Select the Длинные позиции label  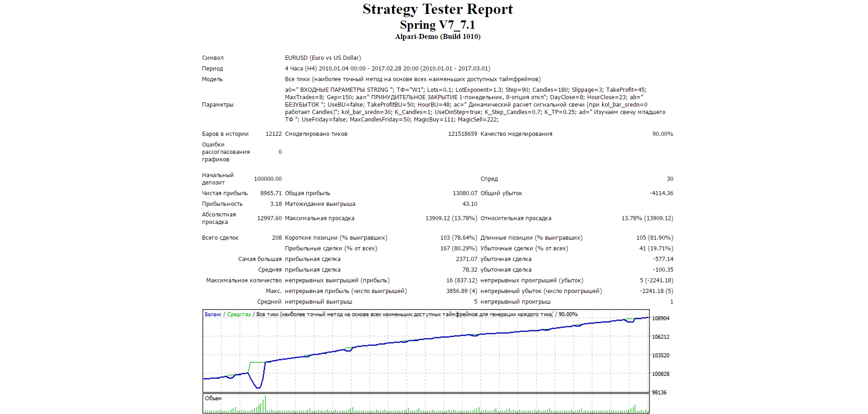pyautogui.click(x=532, y=238)
